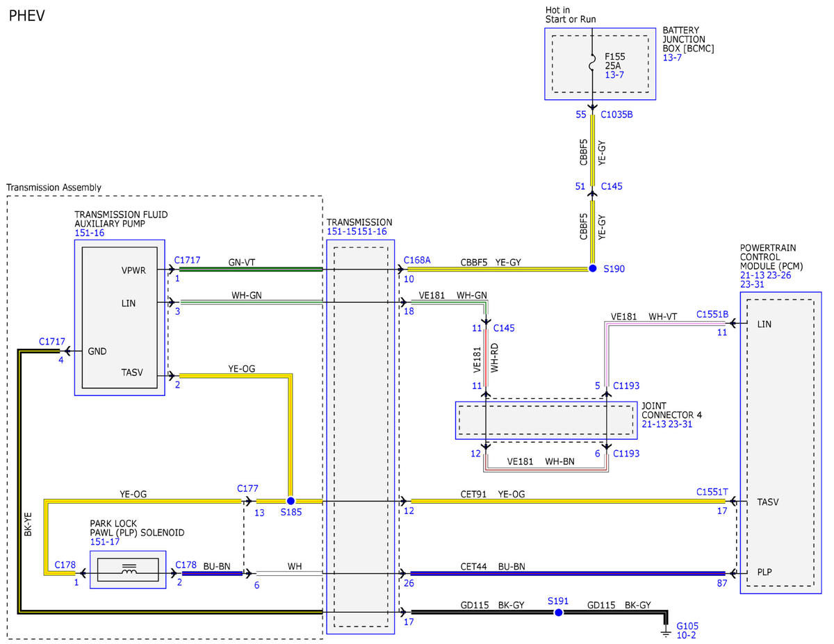The height and width of the screenshot is (644, 834).
Task: Open the C1193 link beside pin 6
Action: click(625, 453)
